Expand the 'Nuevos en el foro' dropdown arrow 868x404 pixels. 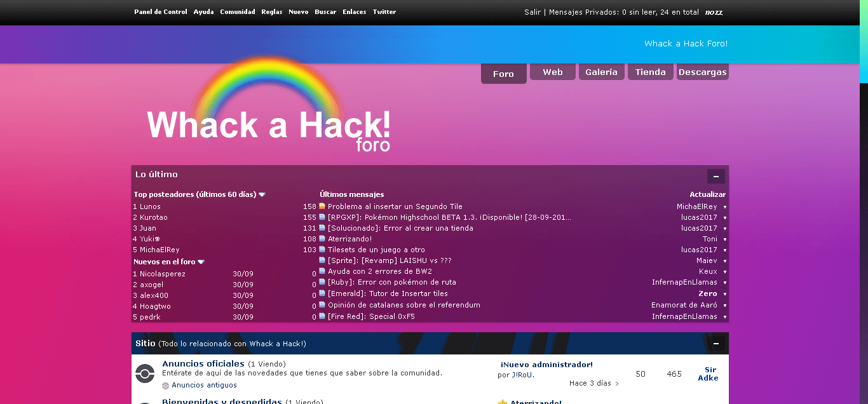point(201,261)
